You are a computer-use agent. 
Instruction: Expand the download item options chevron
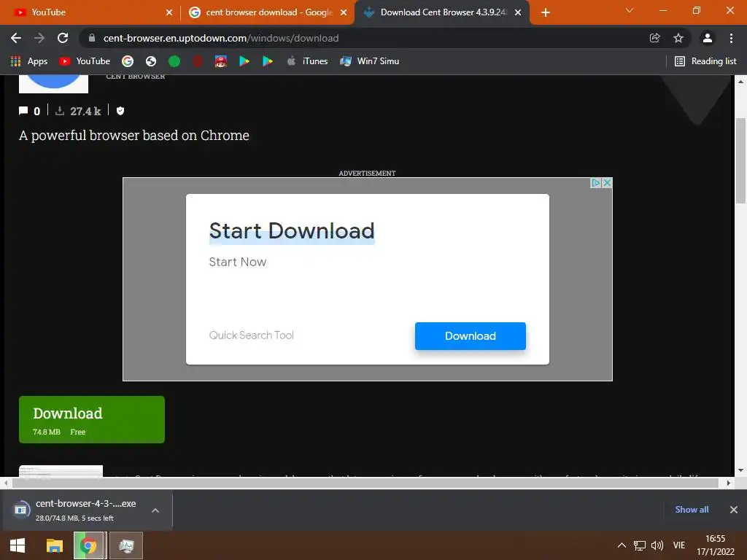pyautogui.click(x=155, y=510)
